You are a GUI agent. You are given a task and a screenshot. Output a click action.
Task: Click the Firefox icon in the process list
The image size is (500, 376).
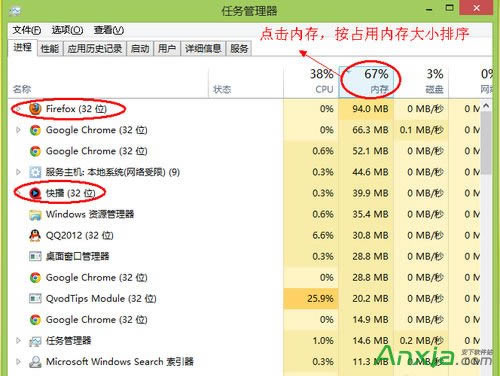tap(35, 109)
